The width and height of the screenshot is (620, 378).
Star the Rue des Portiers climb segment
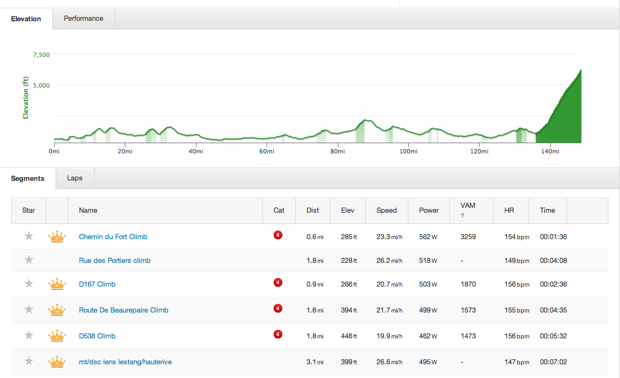28,260
